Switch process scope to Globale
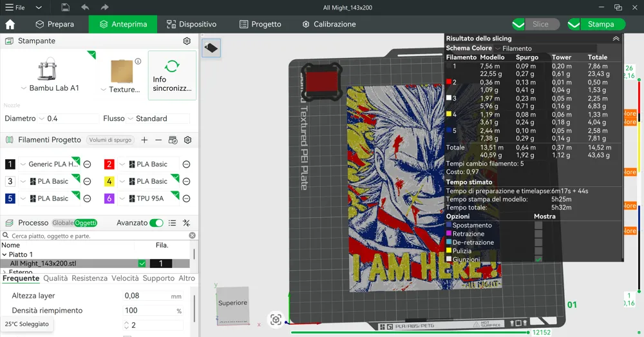 63,223
